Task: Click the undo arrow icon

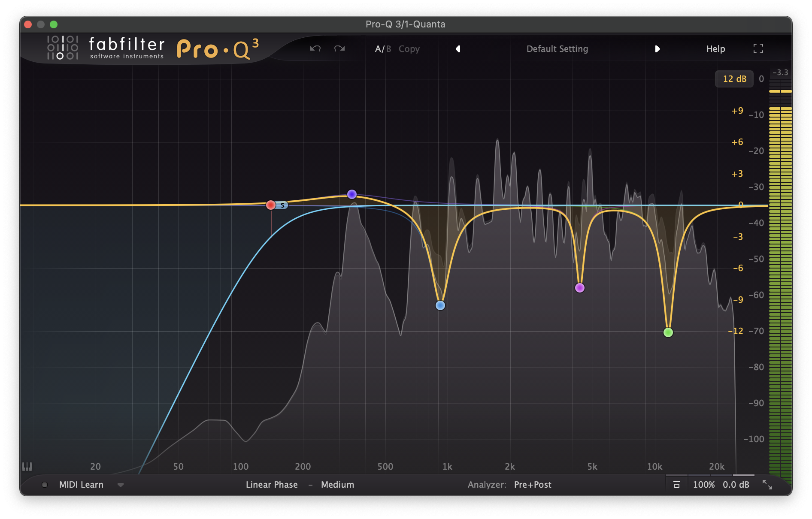Action: (315, 48)
